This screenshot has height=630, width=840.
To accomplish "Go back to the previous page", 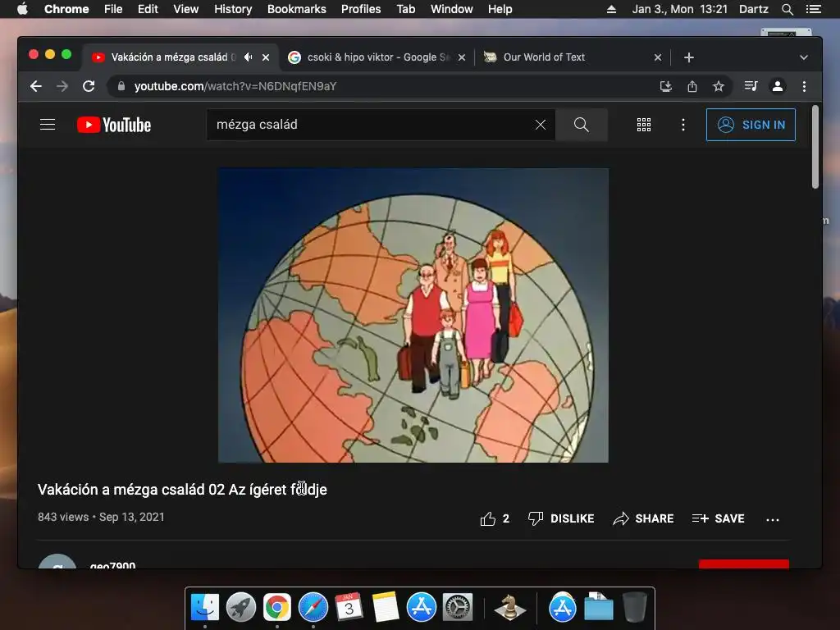I will tap(36, 86).
